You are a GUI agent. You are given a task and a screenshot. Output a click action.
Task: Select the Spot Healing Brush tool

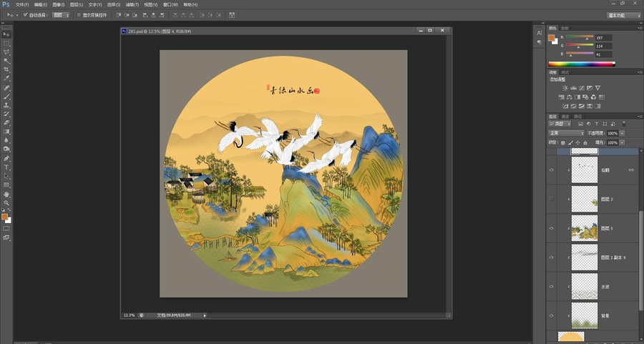(x=6, y=88)
